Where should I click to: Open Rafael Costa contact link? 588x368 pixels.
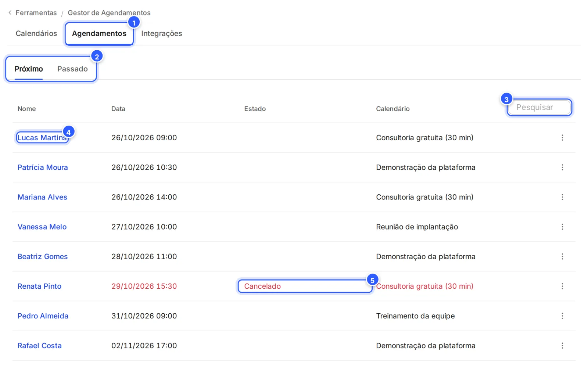click(39, 346)
